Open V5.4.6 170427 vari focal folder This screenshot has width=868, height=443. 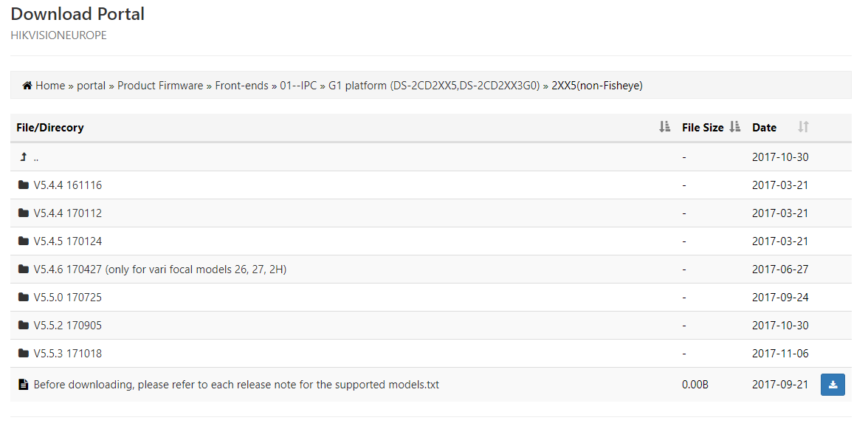pos(159,269)
